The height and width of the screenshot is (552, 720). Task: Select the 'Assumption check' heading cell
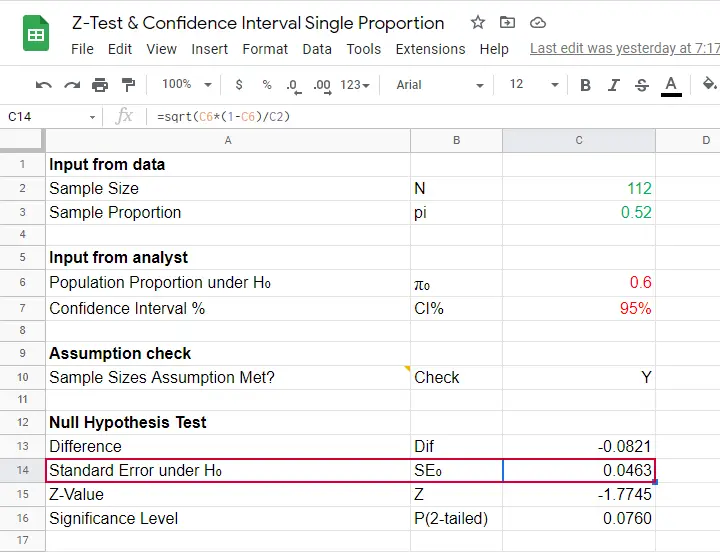click(x=228, y=354)
